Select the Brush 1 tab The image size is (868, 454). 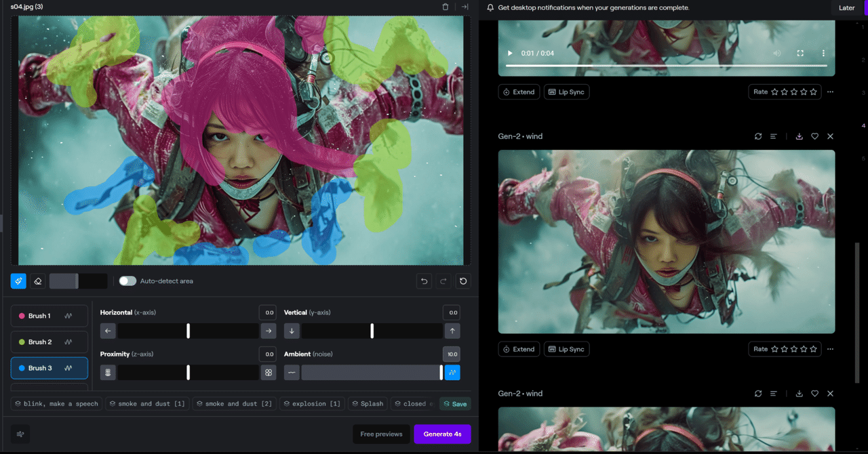tap(50, 316)
